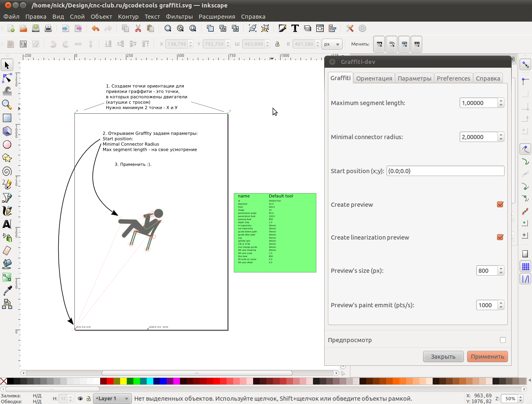
Task: Select the Calligraphy tool
Action: 7,211
